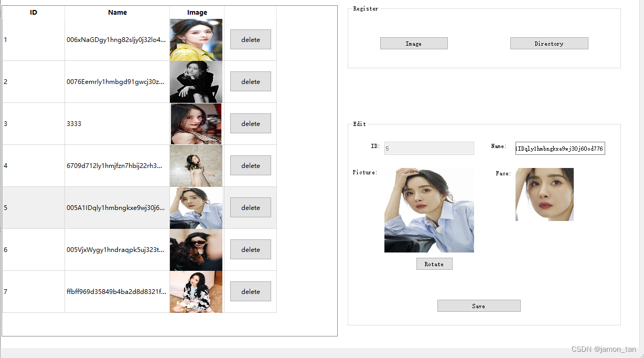Select ID cell 6
This screenshot has height=358, width=644.
click(x=34, y=249)
